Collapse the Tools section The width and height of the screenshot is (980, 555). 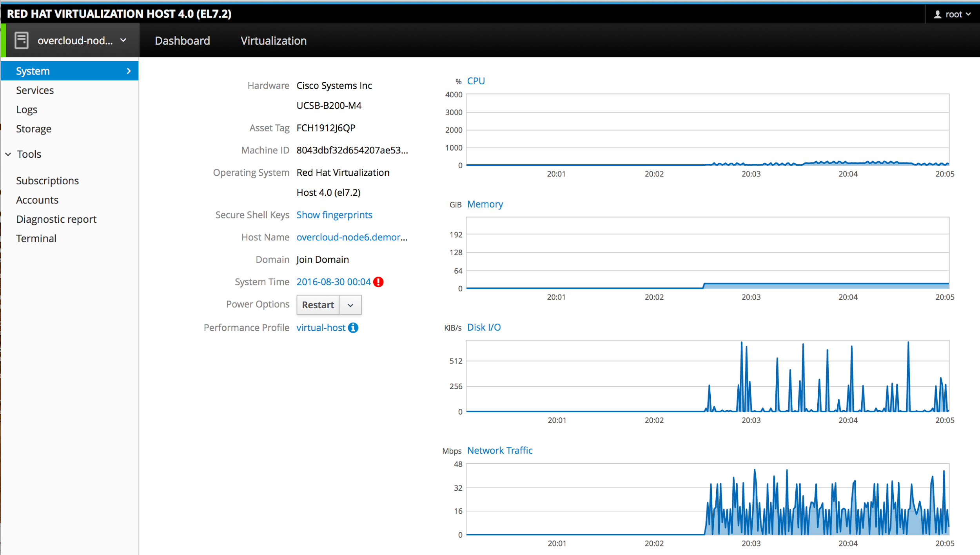[x=8, y=155]
